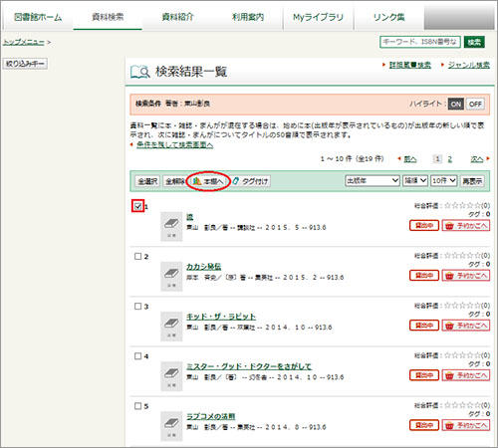Open the 10件 per-page dropdown
Image resolution: width=498 pixels, height=448 pixels.
tap(444, 181)
